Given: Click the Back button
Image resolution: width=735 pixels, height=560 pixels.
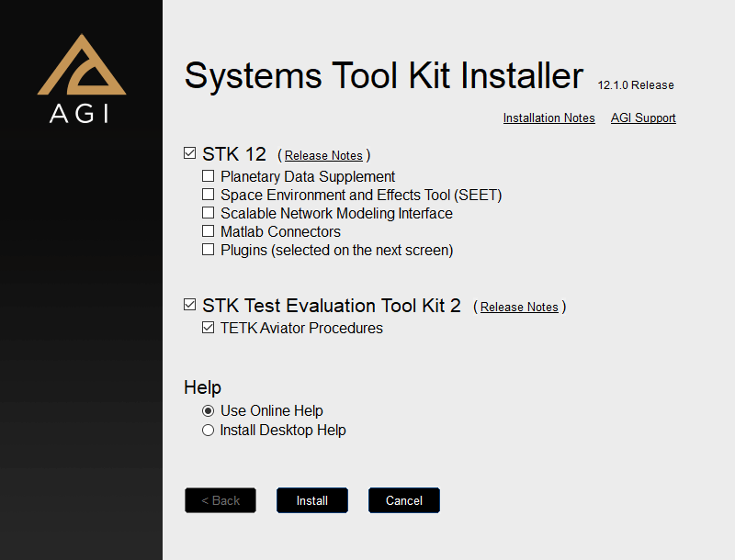Looking at the screenshot, I should point(220,500).
